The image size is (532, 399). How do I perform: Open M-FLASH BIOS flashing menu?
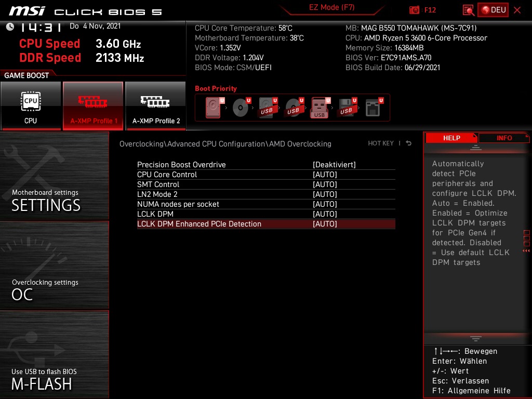pos(54,354)
